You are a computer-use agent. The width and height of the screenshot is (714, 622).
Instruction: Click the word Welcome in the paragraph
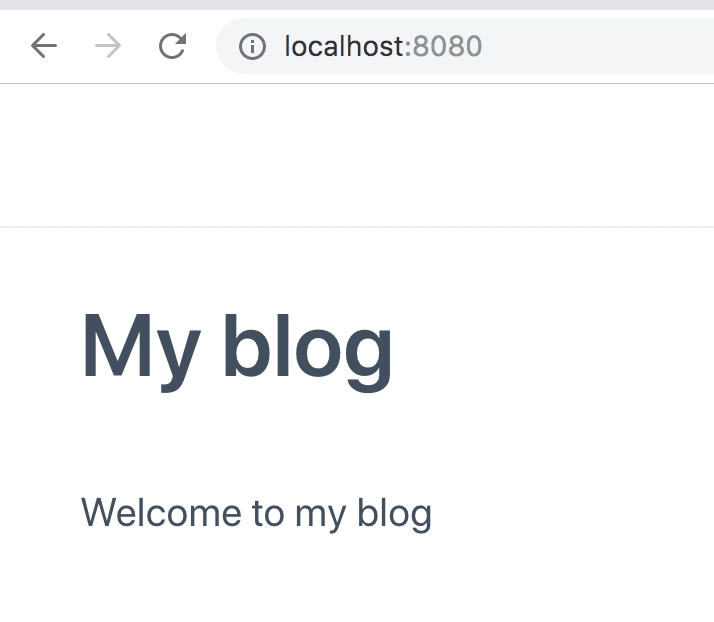(x=161, y=512)
